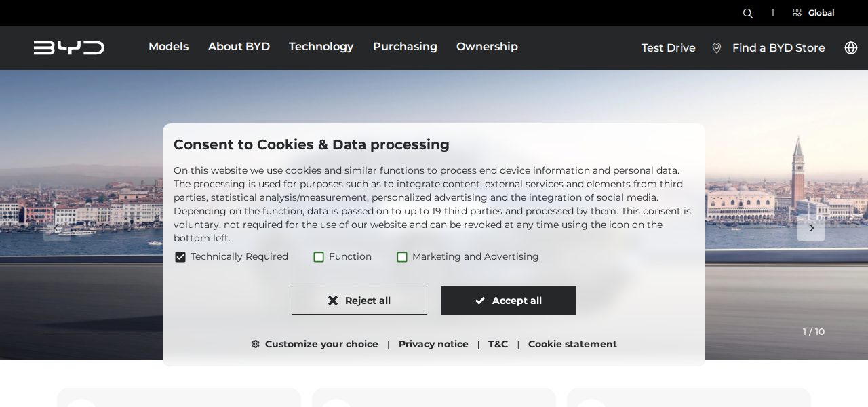Click the BYD logo
This screenshot has width=868, height=407.
point(69,47)
